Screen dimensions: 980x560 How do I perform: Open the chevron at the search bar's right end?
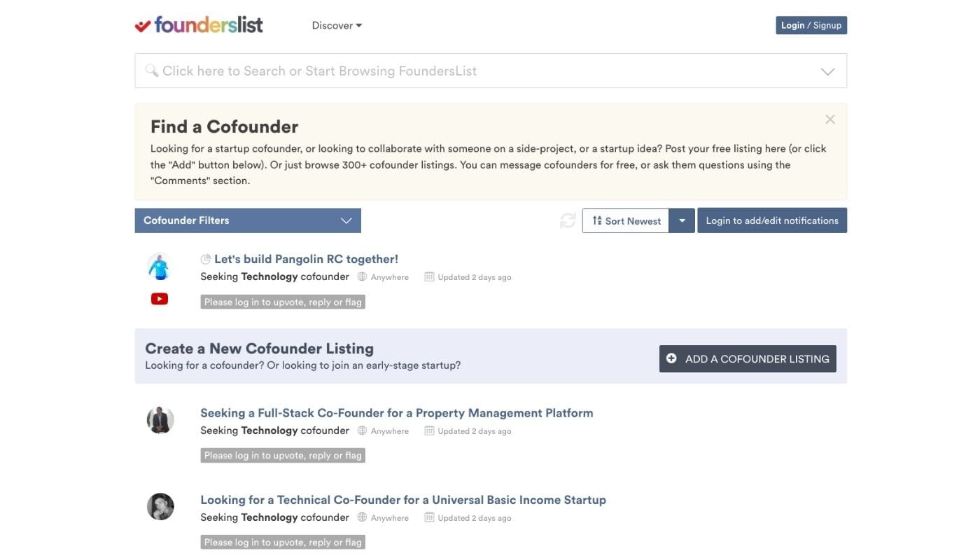click(827, 70)
